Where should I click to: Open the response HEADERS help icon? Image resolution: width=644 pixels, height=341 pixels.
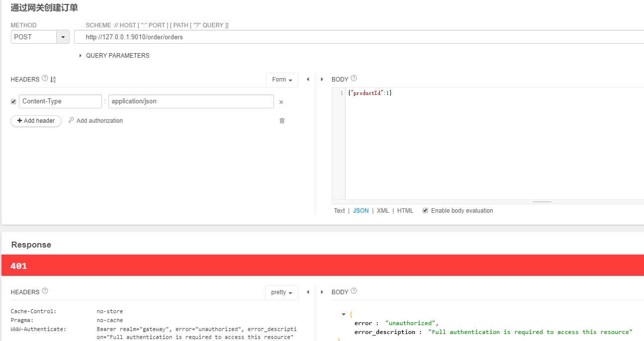(x=45, y=291)
